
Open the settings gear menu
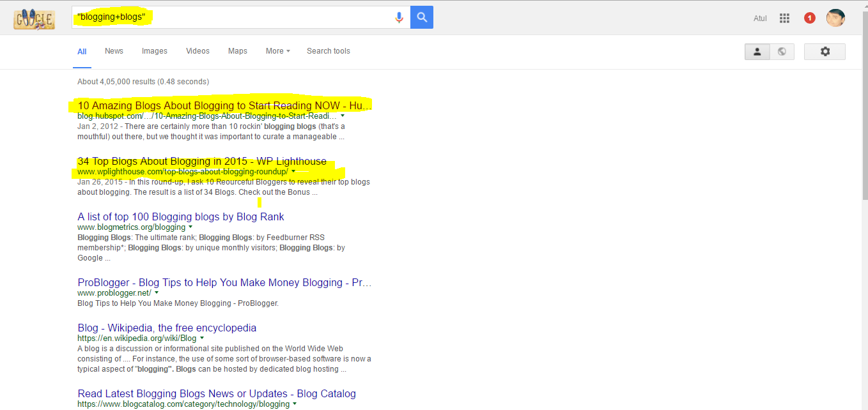pyautogui.click(x=825, y=52)
